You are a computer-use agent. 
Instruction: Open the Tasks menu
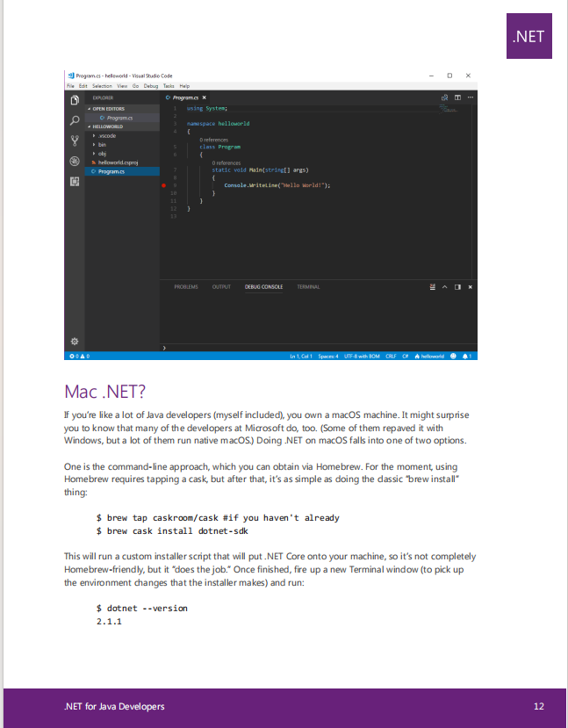(x=169, y=86)
